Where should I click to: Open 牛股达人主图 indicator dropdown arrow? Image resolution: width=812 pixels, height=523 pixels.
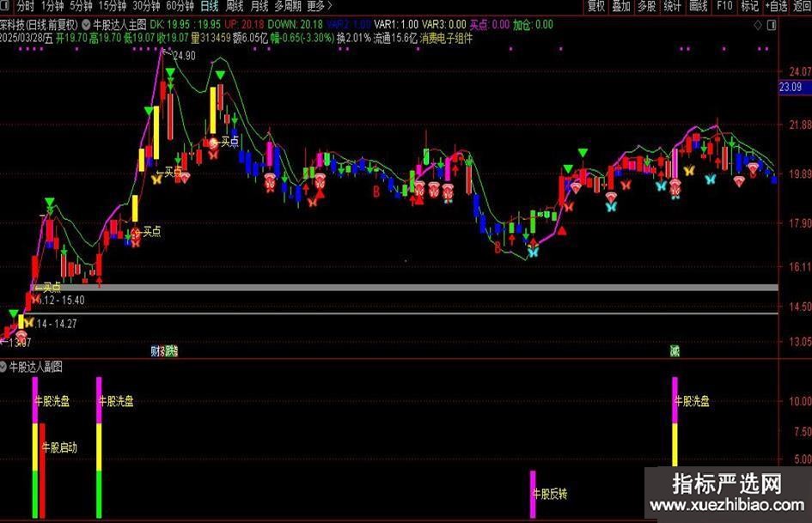[x=86, y=24]
